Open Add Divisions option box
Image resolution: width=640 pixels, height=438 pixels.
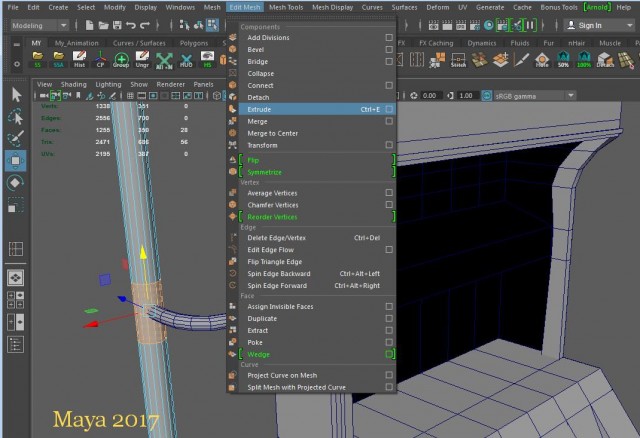point(389,37)
